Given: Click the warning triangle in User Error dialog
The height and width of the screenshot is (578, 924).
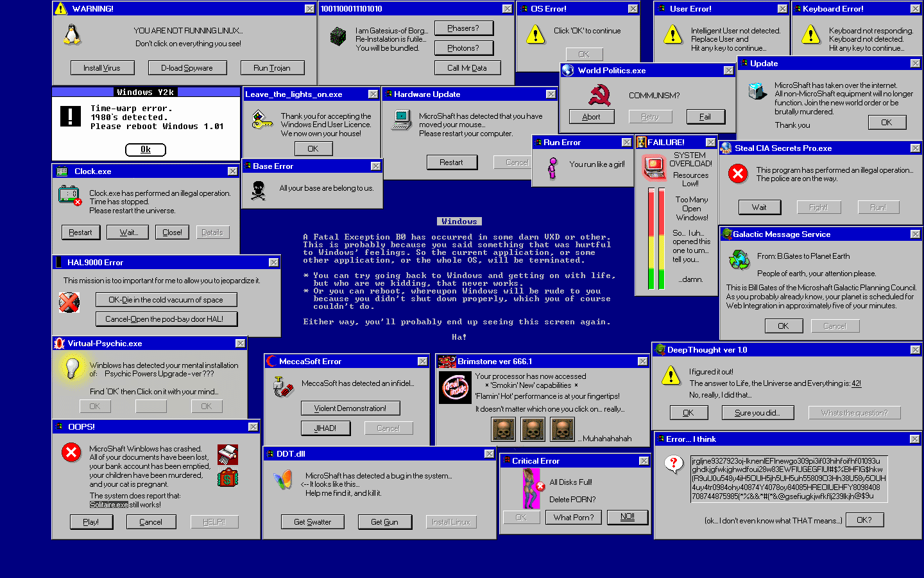Looking at the screenshot, I should (672, 34).
